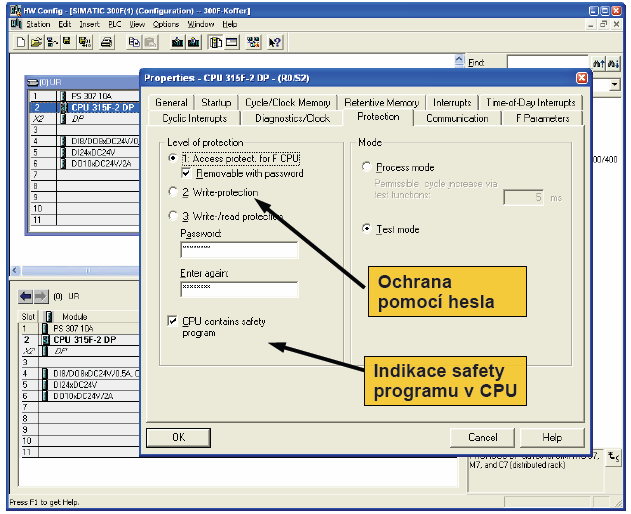631x514 pixels.
Task: Click the greyed Paste toolbar icon
Action: 150,42
